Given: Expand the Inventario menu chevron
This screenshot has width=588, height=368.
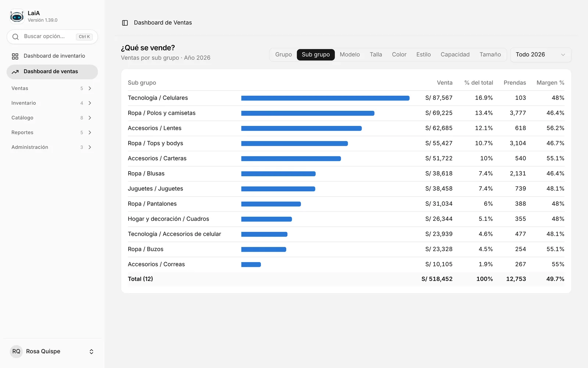Looking at the screenshot, I should click(90, 103).
